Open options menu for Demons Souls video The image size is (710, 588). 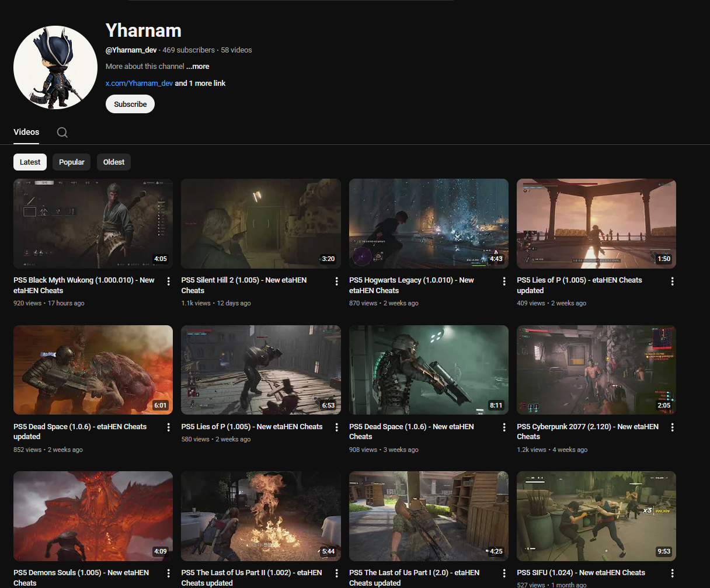click(x=169, y=573)
